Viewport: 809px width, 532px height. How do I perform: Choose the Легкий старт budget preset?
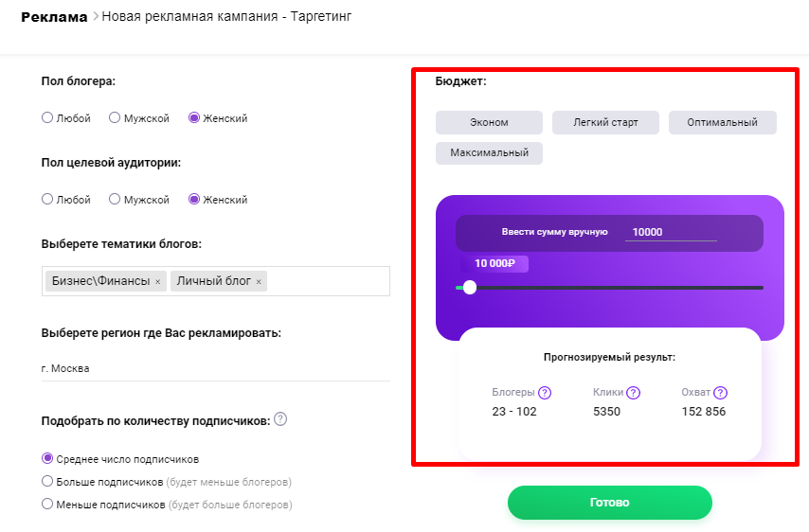pyautogui.click(x=605, y=123)
